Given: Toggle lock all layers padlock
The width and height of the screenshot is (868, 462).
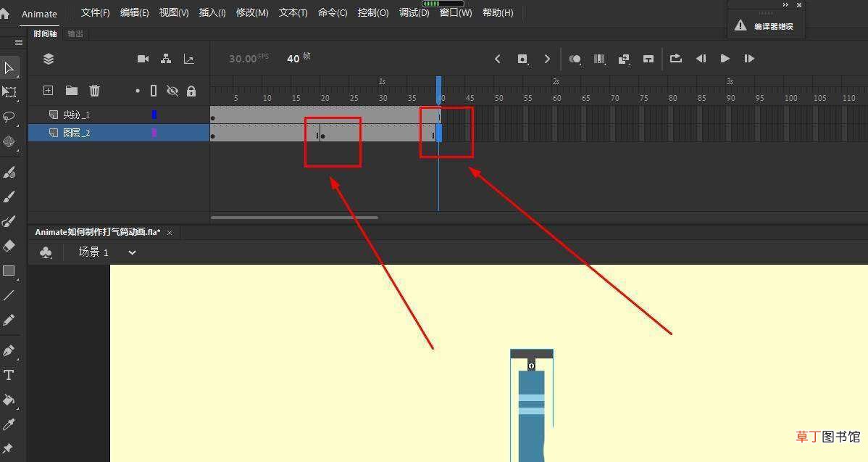Looking at the screenshot, I should click(x=191, y=91).
